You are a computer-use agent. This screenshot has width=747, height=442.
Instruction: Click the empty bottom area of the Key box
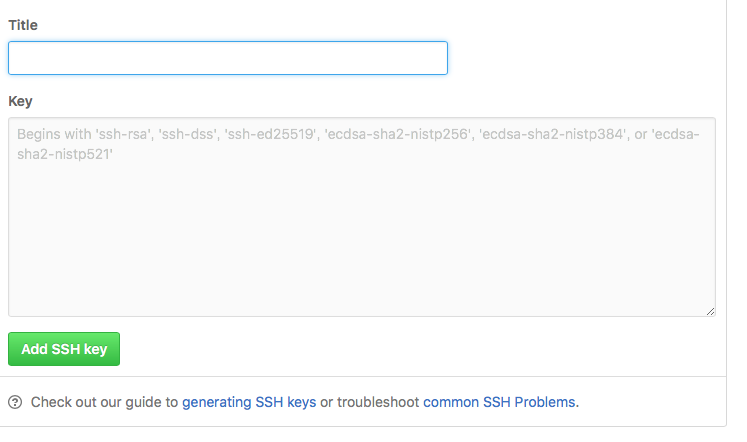click(x=361, y=290)
